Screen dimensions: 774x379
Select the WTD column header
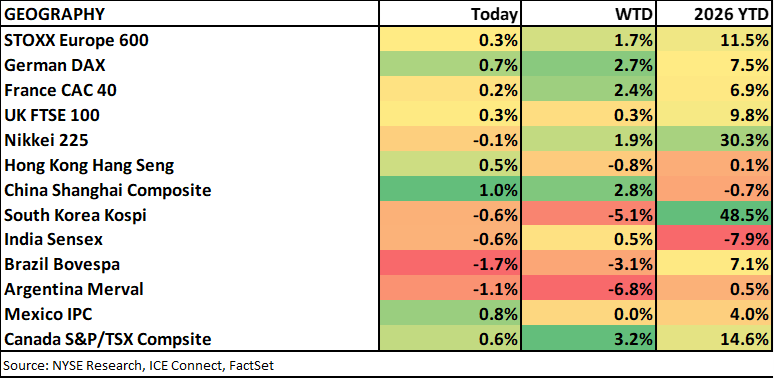point(588,14)
